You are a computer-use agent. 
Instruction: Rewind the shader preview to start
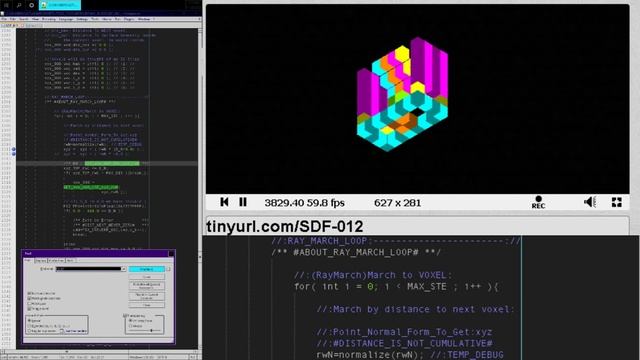point(224,202)
